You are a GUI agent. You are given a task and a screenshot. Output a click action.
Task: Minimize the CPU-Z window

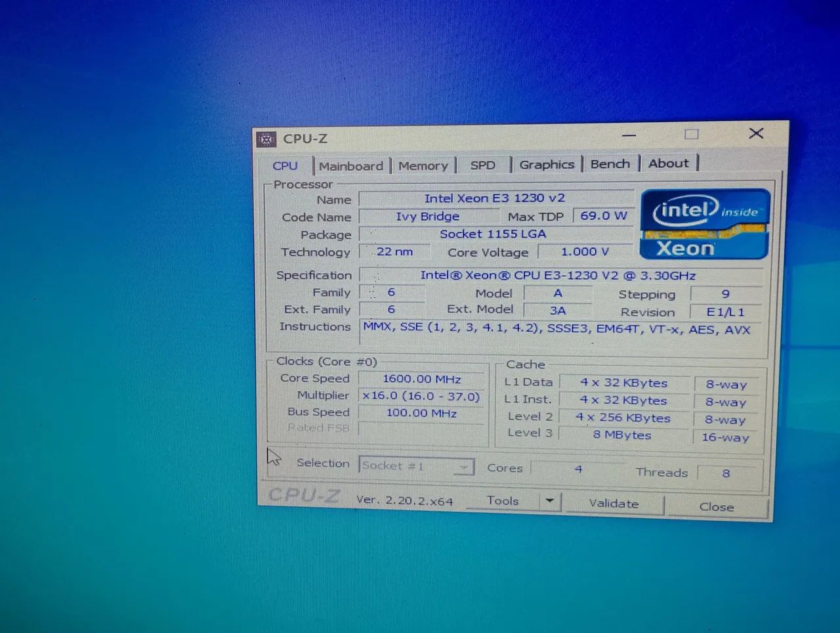[629, 135]
